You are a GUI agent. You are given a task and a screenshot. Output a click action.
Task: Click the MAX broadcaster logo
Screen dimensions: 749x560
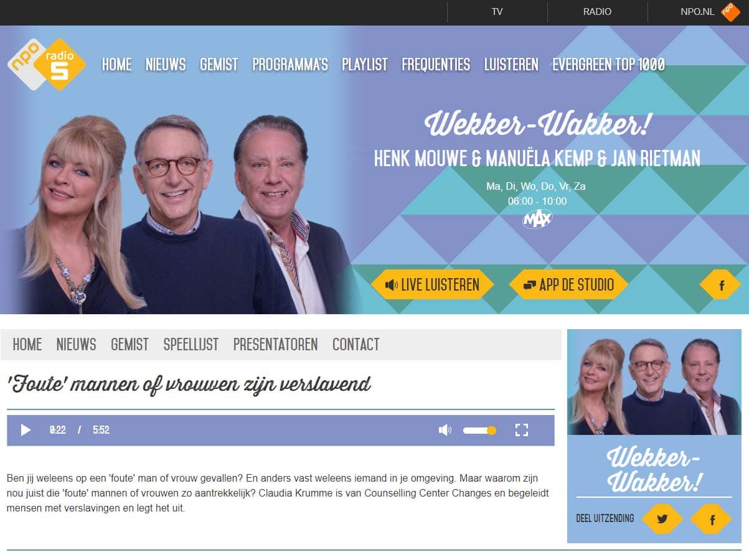pyautogui.click(x=537, y=219)
